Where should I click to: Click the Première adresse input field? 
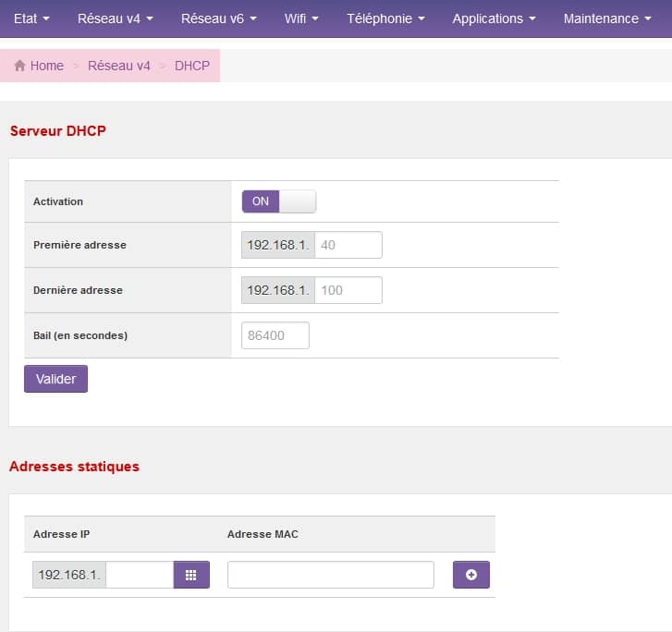tap(348, 245)
